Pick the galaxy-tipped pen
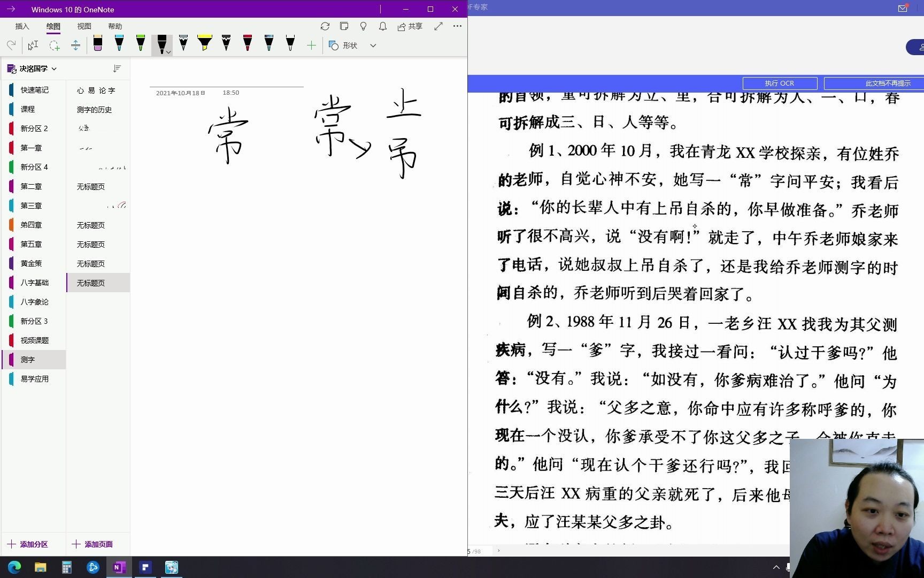The height and width of the screenshot is (578, 924). 269,43
